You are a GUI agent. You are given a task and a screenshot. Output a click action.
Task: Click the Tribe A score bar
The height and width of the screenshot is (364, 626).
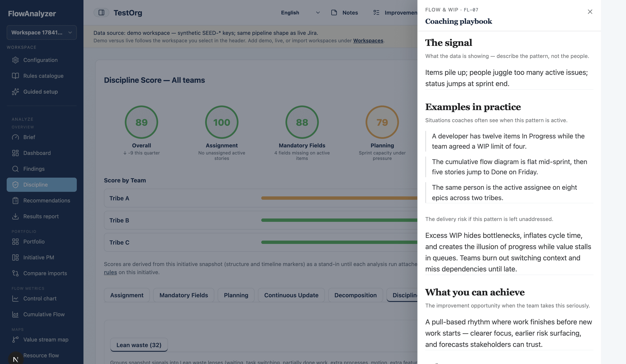339,198
